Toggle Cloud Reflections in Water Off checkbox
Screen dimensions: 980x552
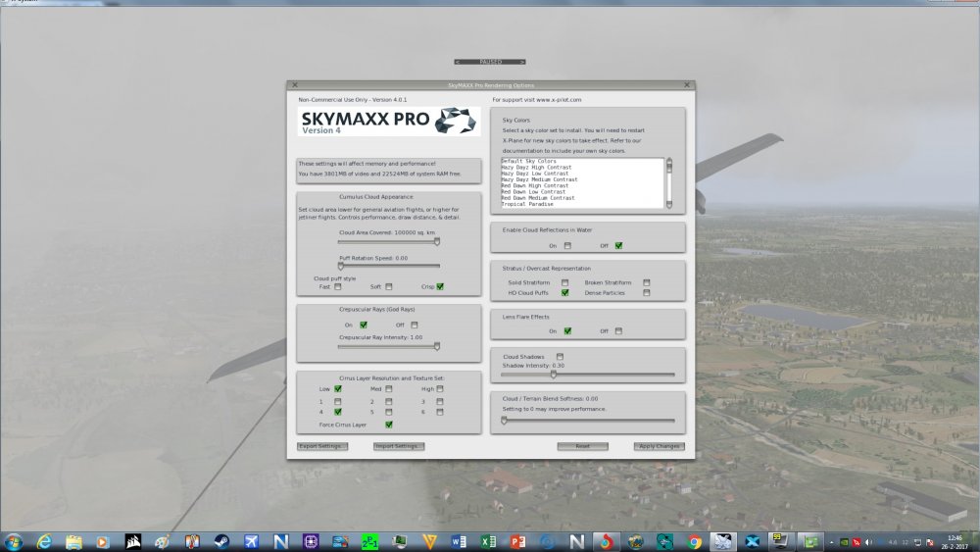[618, 246]
